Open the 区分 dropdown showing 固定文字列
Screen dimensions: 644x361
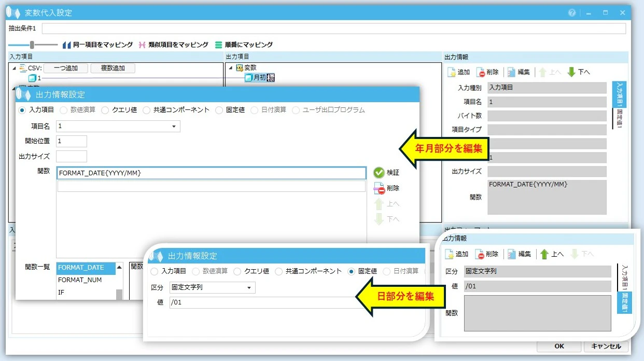249,287
